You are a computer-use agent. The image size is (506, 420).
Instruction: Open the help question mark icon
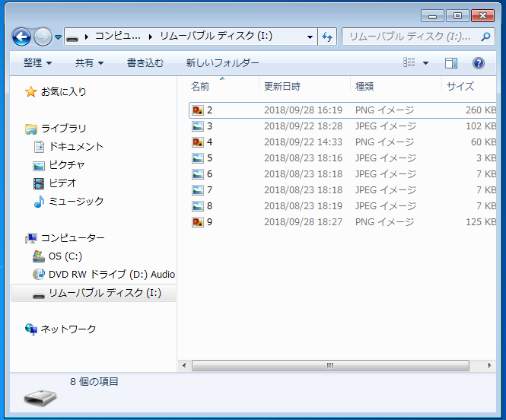(479, 63)
